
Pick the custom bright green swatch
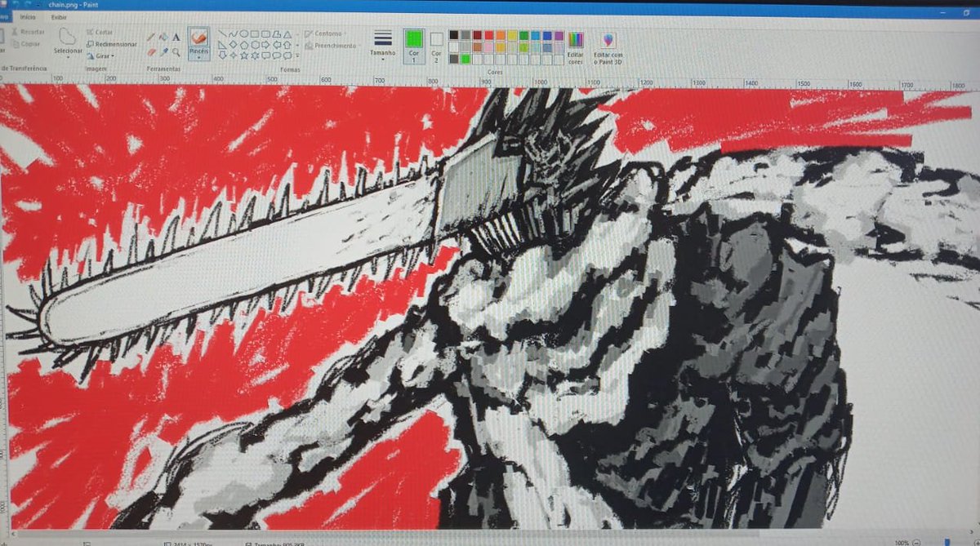[465, 59]
